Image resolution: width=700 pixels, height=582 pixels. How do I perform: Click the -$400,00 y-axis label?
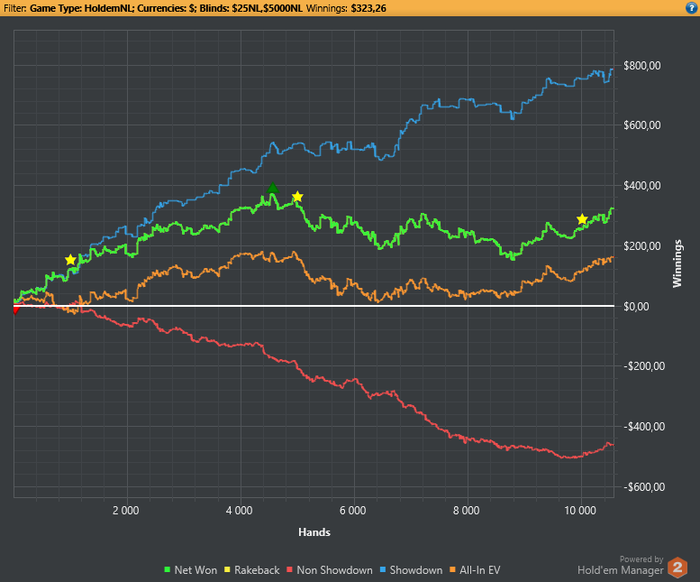click(644, 427)
